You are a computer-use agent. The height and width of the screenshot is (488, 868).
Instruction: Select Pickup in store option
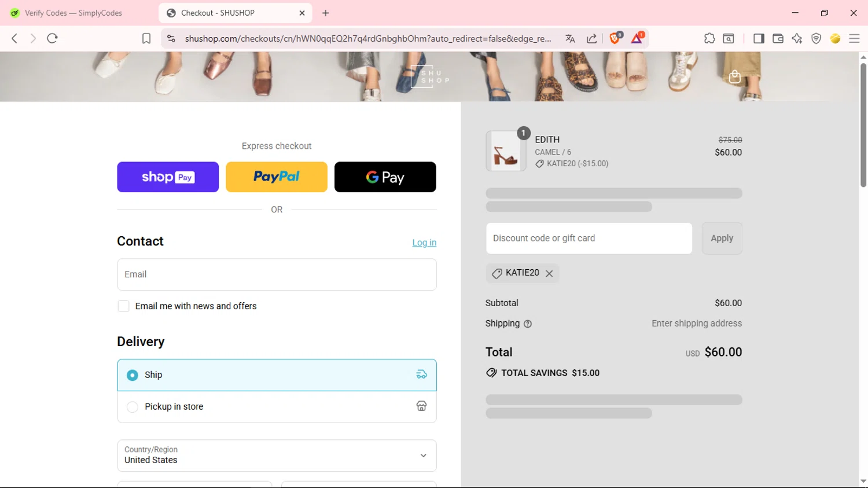point(277,407)
